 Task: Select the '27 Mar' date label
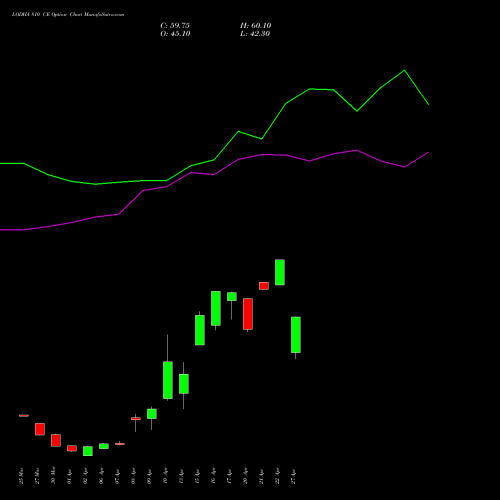[x=37, y=476]
